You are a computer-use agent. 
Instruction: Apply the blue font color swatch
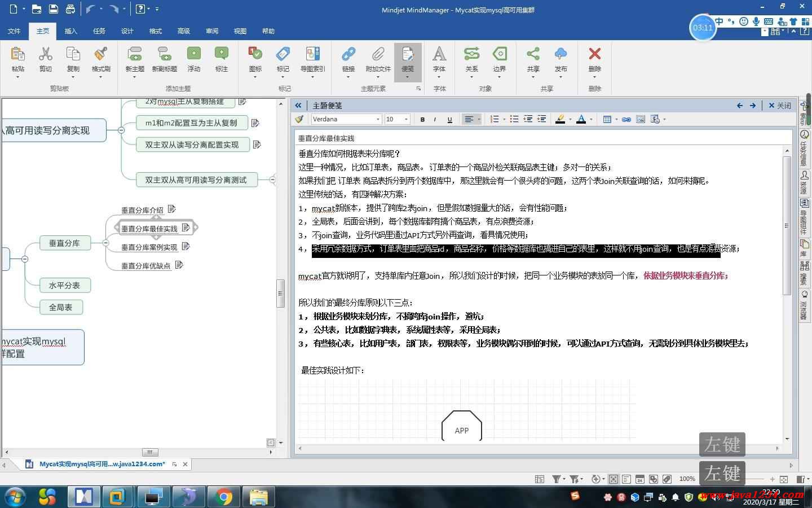coord(581,119)
